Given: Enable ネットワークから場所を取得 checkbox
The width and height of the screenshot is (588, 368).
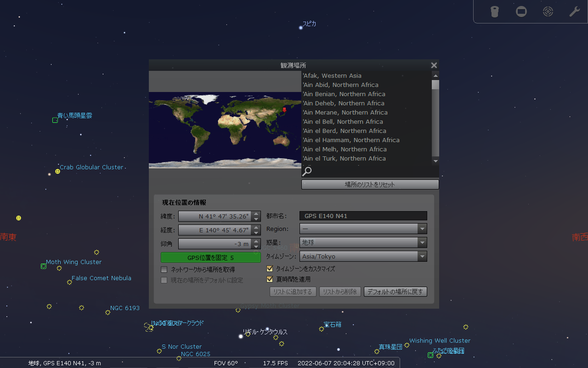Looking at the screenshot, I should pyautogui.click(x=164, y=270).
